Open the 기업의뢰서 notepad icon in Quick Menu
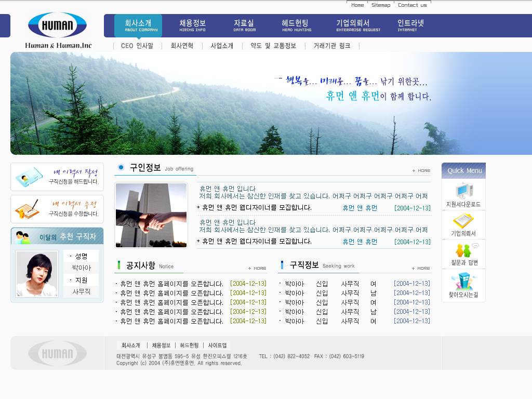 click(463, 220)
